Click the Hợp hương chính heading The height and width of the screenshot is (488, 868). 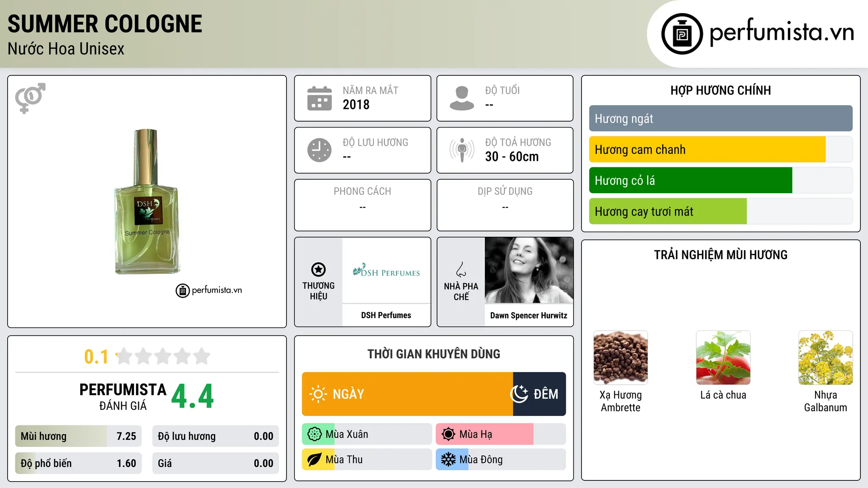(x=721, y=90)
